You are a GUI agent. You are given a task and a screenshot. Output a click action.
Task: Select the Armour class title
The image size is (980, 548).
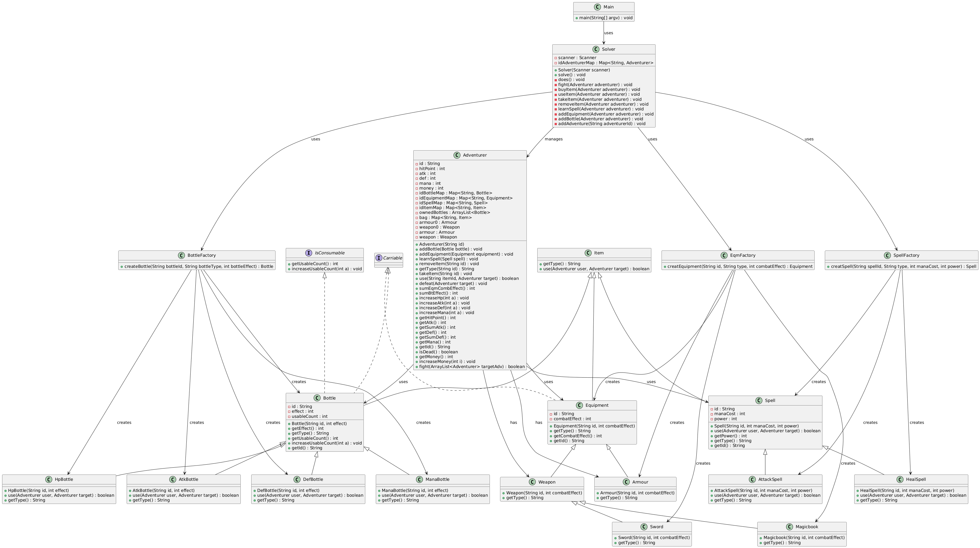point(640,482)
